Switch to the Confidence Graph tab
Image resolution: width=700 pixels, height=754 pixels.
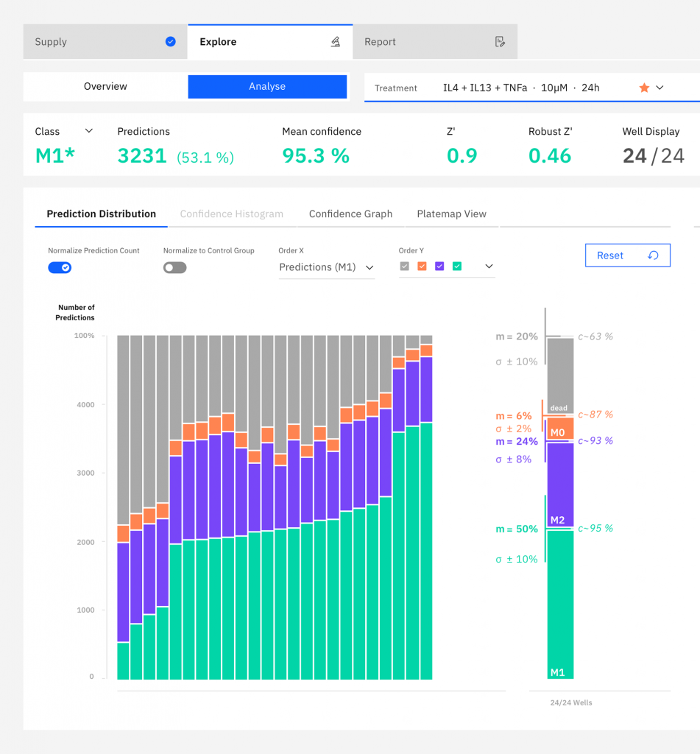coord(350,214)
